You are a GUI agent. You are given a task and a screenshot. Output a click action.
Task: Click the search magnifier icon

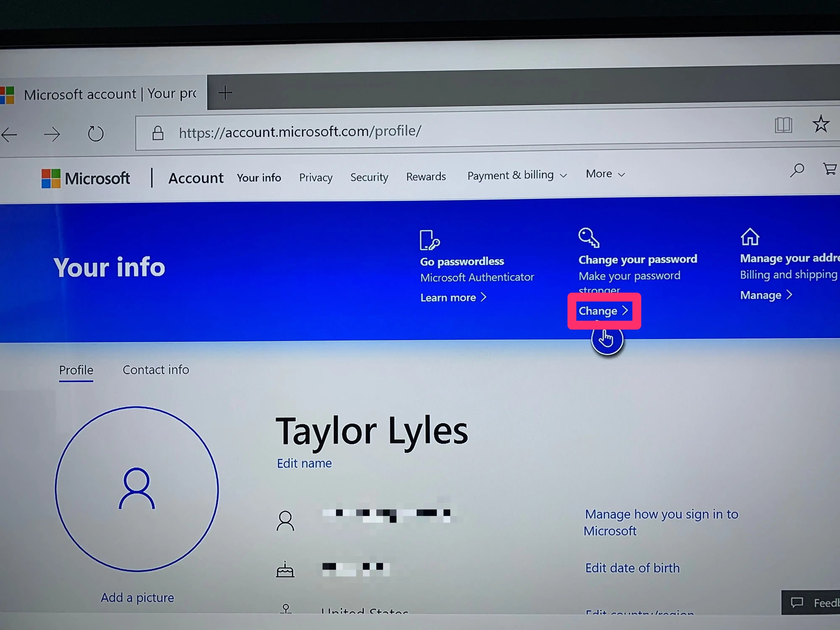click(797, 170)
